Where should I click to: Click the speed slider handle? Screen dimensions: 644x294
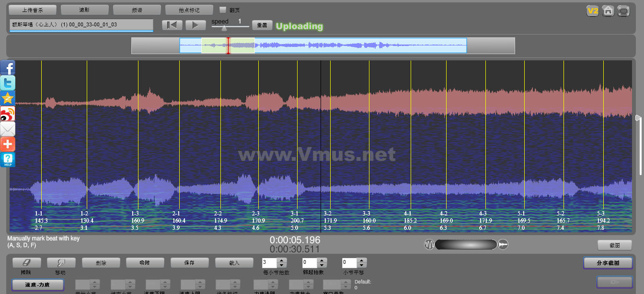tap(224, 28)
